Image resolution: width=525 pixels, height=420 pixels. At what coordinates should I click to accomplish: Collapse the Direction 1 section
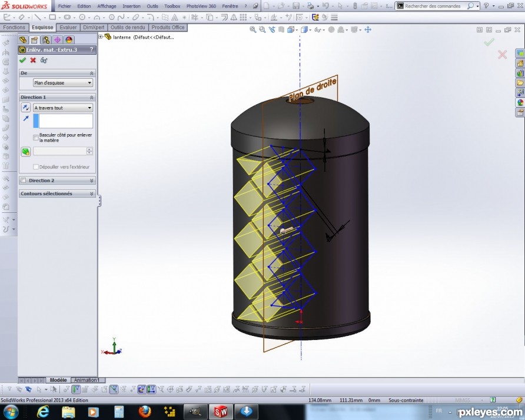click(91, 97)
